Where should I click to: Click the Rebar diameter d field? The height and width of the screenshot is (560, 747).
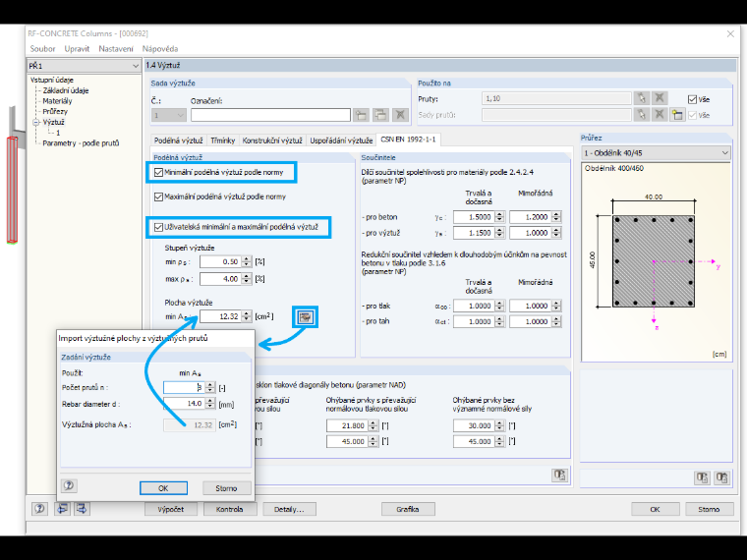tap(184, 404)
